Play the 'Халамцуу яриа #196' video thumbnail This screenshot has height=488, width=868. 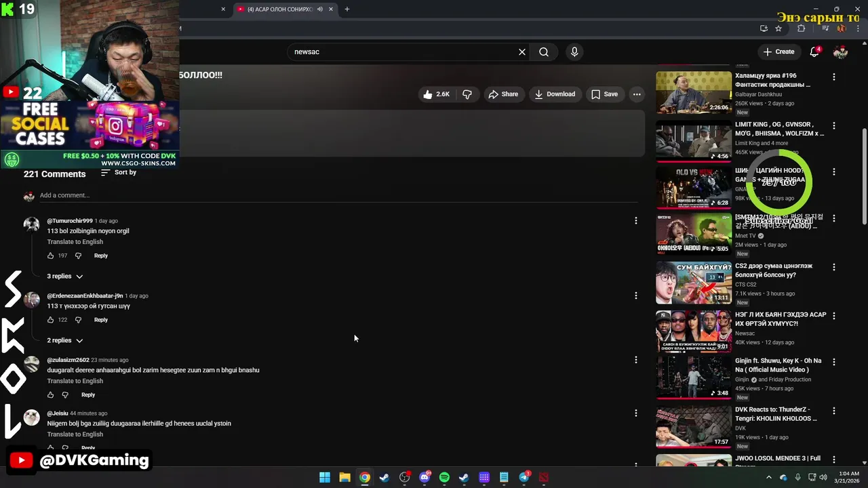694,92
